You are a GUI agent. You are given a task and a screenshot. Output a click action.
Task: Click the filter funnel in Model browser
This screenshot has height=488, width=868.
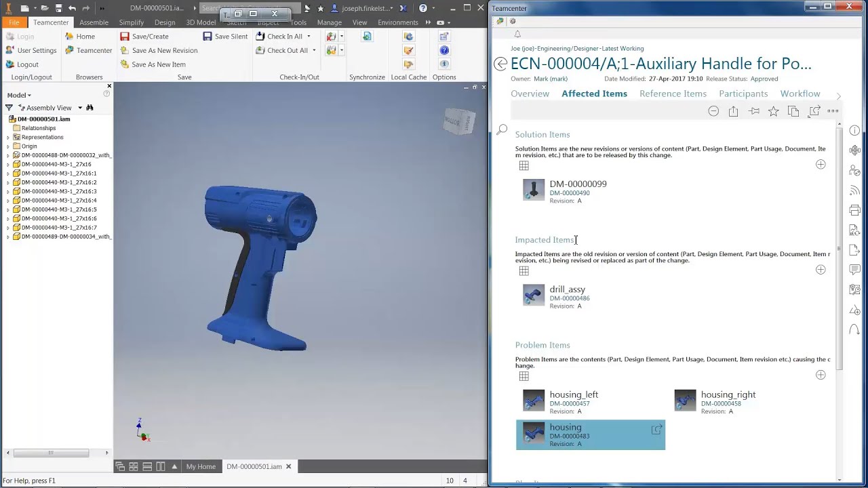pos(9,108)
